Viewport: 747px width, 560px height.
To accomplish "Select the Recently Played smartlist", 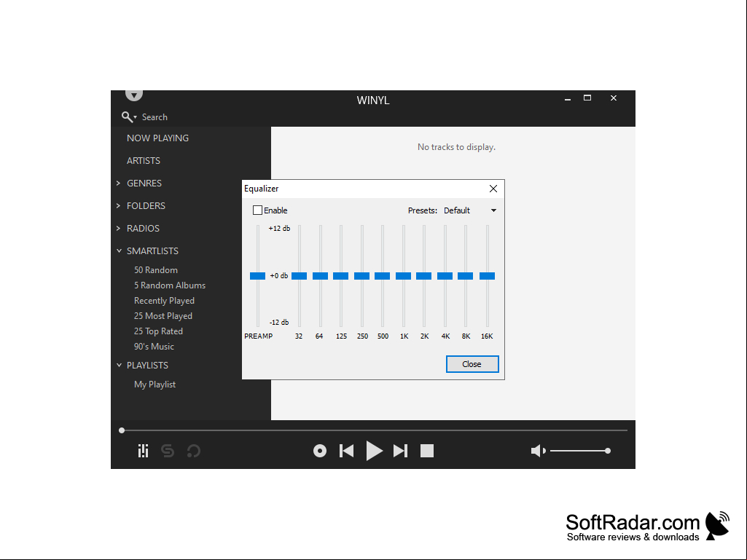I will [x=165, y=301].
